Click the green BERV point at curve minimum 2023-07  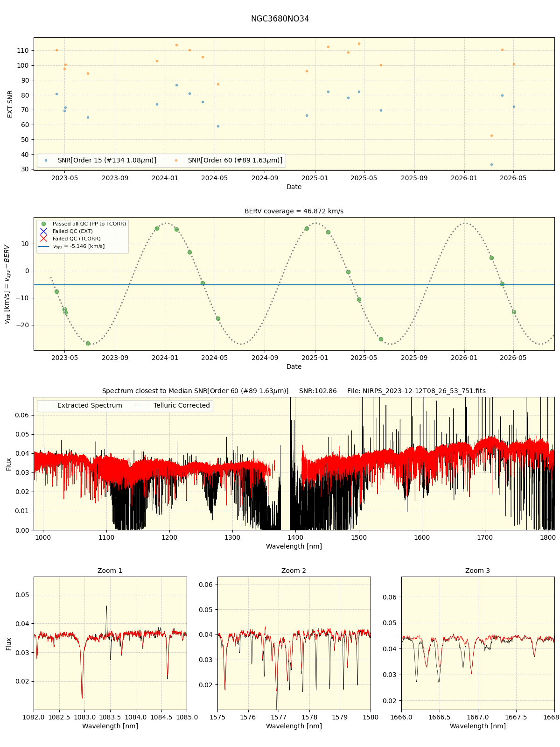tap(88, 343)
